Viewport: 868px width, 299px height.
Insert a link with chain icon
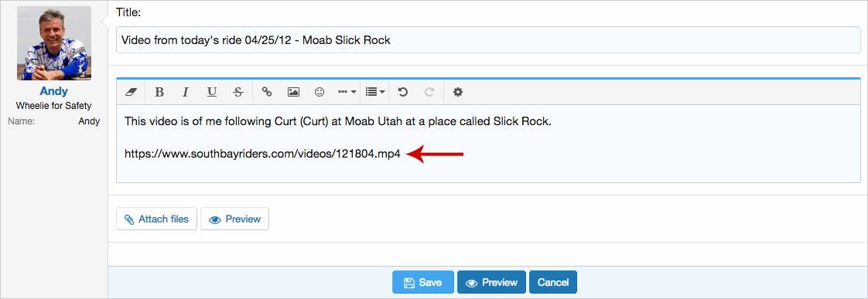pyautogui.click(x=267, y=92)
